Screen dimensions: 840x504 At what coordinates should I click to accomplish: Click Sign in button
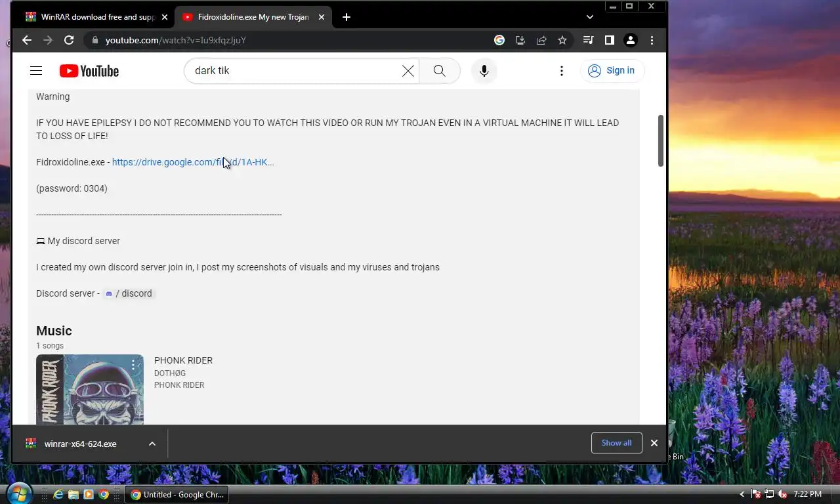(612, 71)
